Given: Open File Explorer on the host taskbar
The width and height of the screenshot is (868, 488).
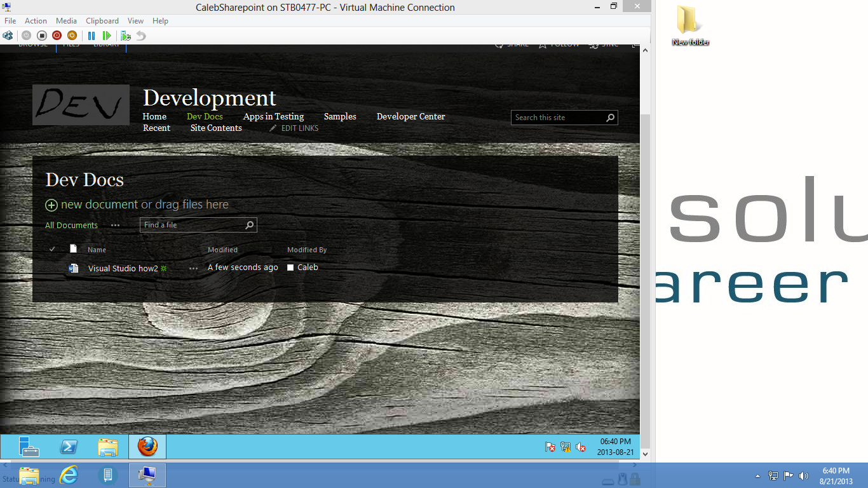Looking at the screenshot, I should [29, 475].
